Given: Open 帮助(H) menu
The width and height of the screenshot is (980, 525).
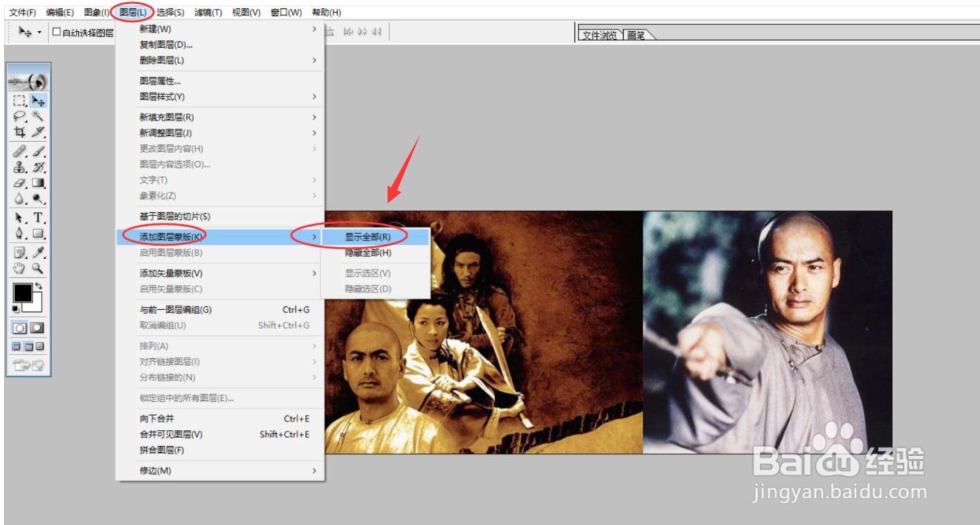Looking at the screenshot, I should point(326,12).
